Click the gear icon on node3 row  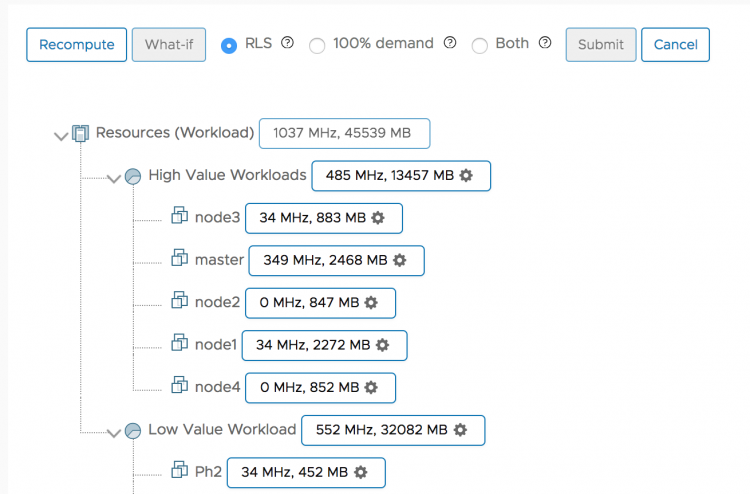coord(378,218)
